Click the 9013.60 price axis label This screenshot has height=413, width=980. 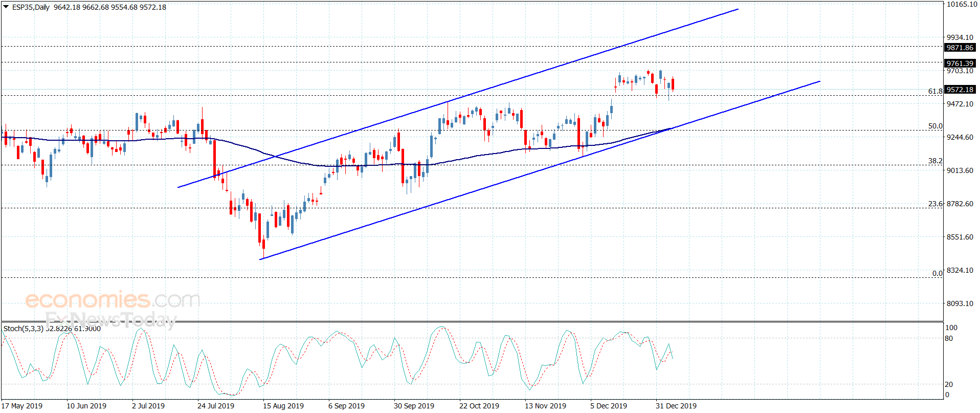(x=960, y=170)
